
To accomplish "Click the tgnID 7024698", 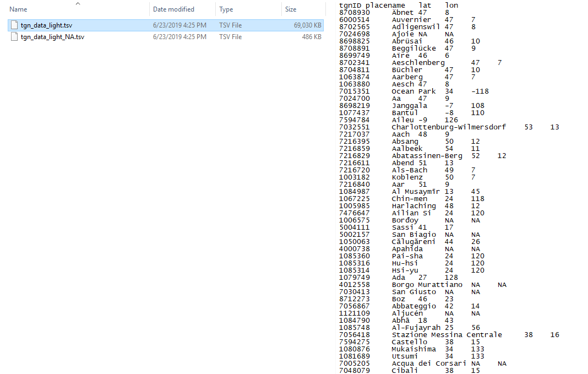I will pos(355,34).
